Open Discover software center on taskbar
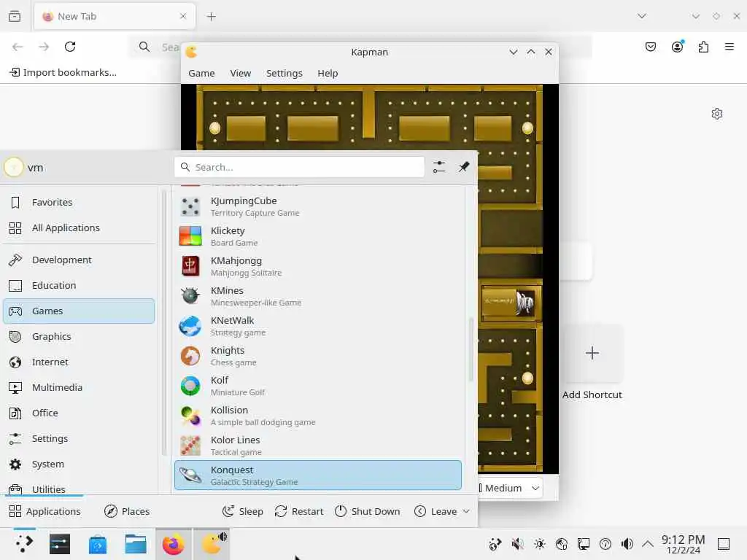Image resolution: width=747 pixels, height=560 pixels. point(98,544)
